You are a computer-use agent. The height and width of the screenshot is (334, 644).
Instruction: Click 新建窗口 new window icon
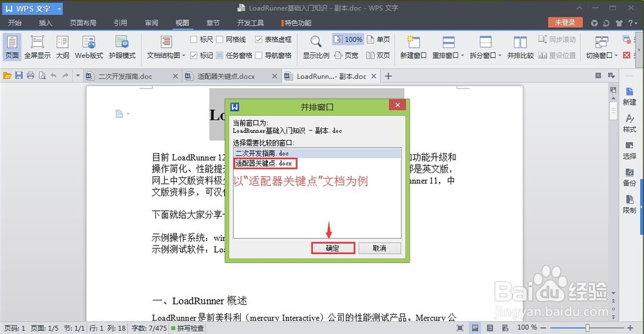tap(413, 42)
